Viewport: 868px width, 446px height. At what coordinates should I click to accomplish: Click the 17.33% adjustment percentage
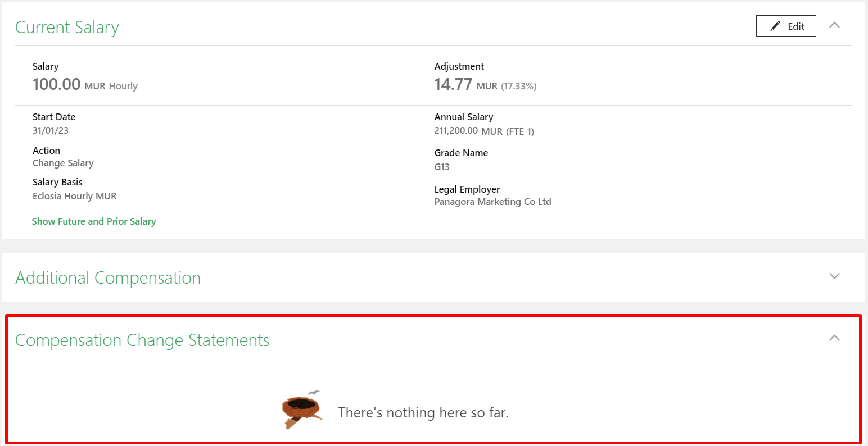pos(519,86)
